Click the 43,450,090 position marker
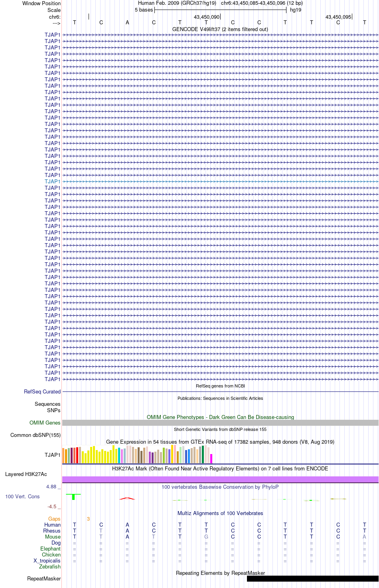The width and height of the screenshot is (379, 588). click(207, 17)
